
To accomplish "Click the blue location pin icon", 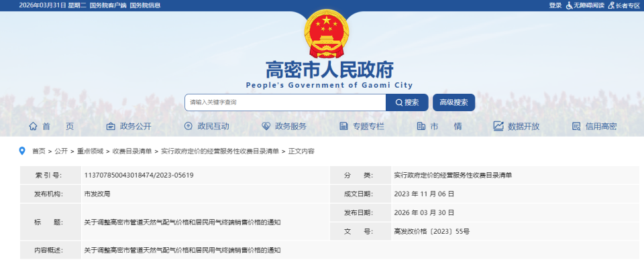I will 22,151.
